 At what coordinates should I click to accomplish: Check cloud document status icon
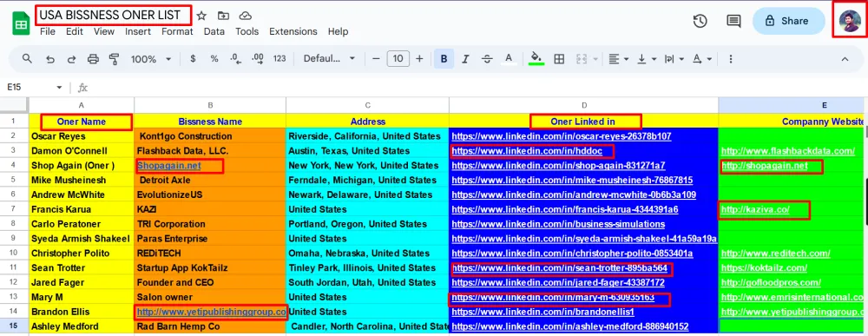coord(245,16)
